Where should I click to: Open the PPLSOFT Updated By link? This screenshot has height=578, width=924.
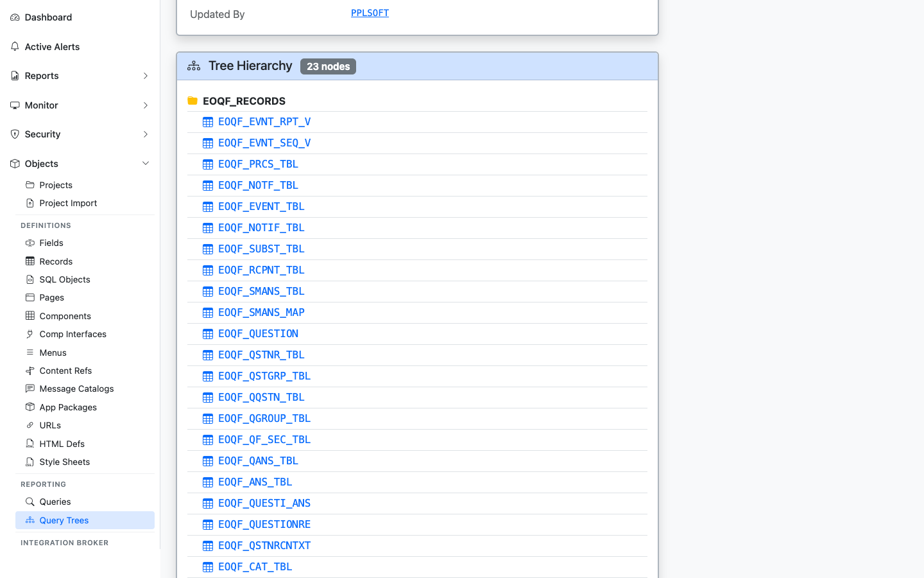pyautogui.click(x=370, y=13)
